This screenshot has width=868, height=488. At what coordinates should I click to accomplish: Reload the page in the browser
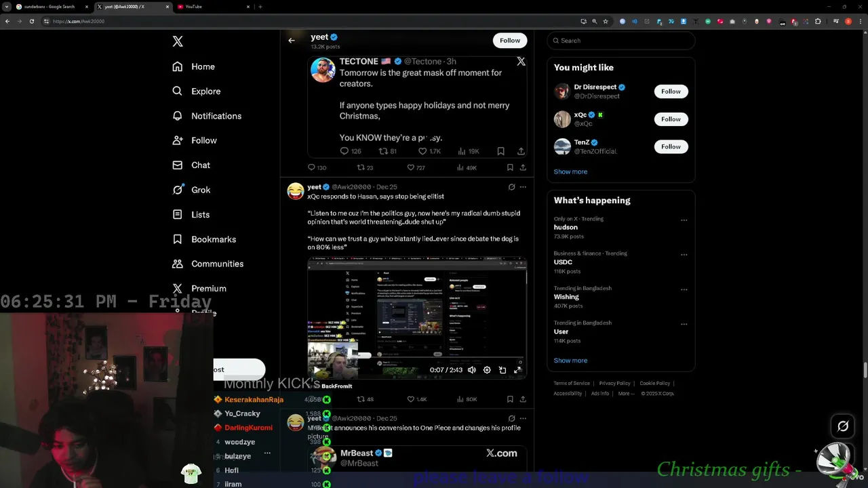tap(31, 21)
